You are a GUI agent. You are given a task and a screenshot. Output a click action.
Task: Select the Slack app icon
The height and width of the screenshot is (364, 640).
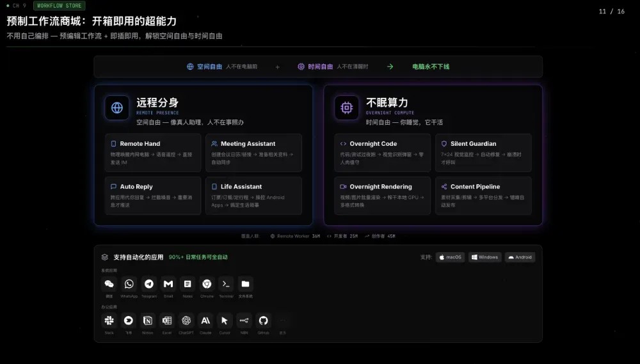click(x=109, y=320)
